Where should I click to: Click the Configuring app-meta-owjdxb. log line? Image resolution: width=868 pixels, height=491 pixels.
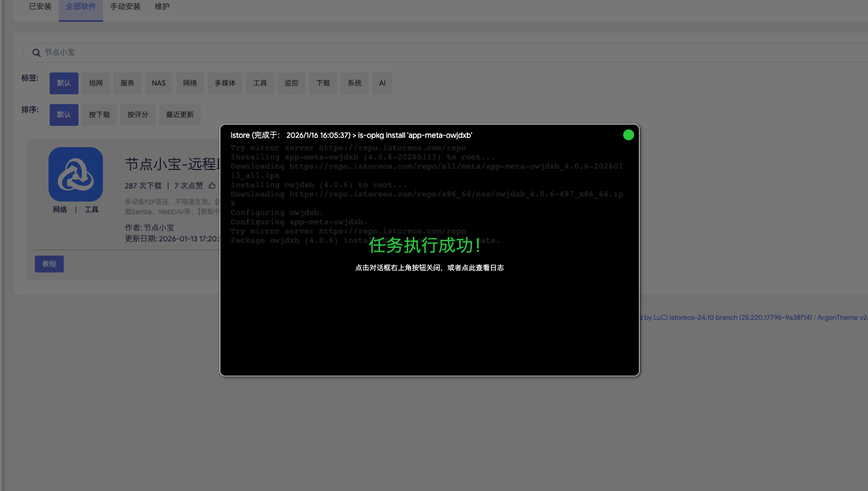tap(299, 222)
